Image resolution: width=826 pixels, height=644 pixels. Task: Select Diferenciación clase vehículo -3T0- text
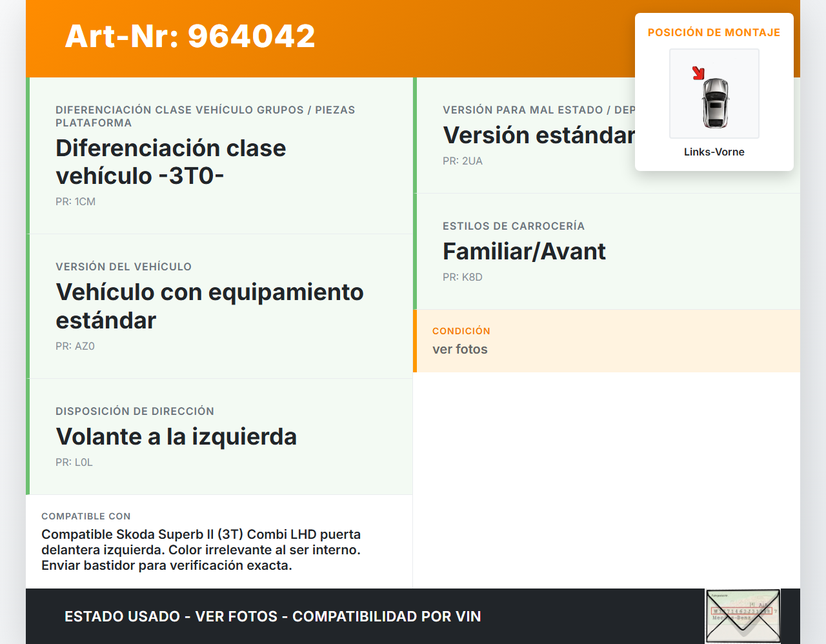[x=171, y=162]
